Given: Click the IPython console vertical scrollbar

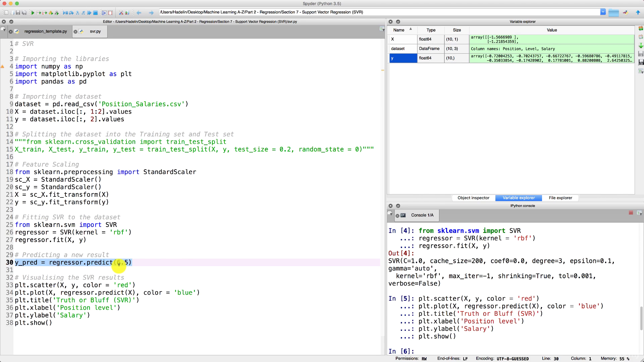Looking at the screenshot, I should click(641, 318).
